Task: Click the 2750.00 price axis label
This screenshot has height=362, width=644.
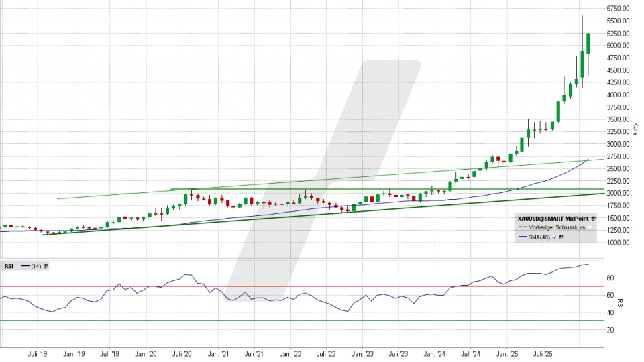Action: tap(618, 156)
